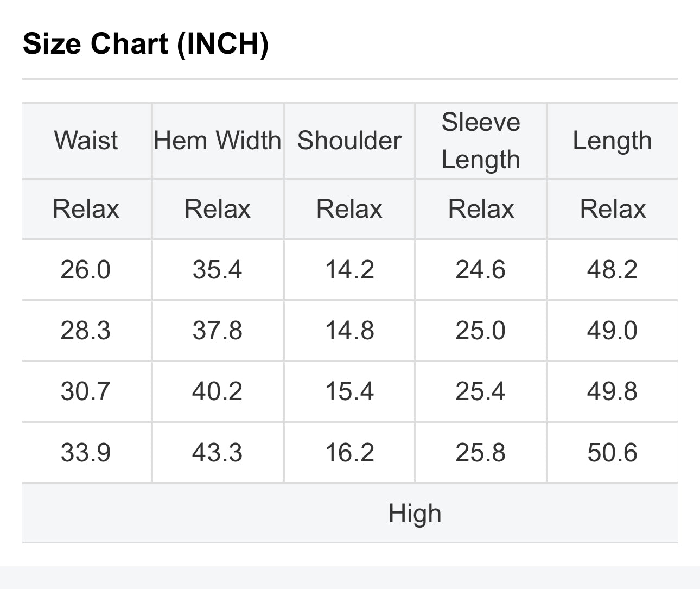Screen dimensions: 700x589
Task: Click the Hem Width column header
Action: (218, 141)
